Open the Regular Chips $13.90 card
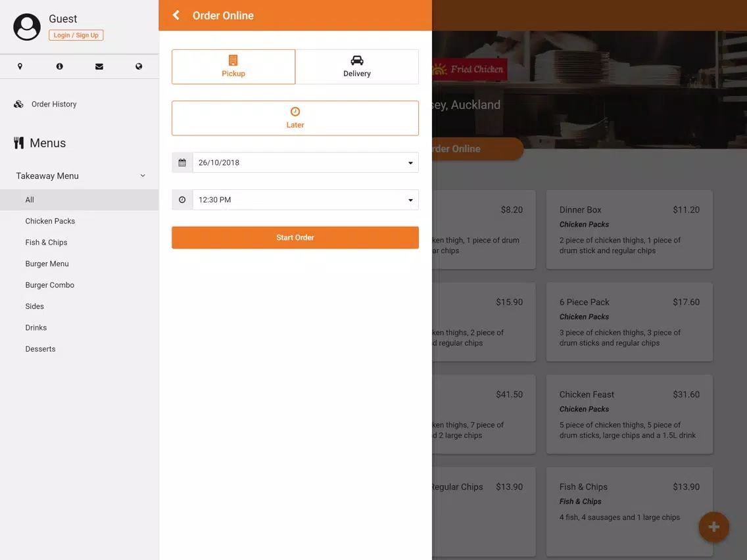The width and height of the screenshot is (747, 560). pyautogui.click(x=484, y=511)
